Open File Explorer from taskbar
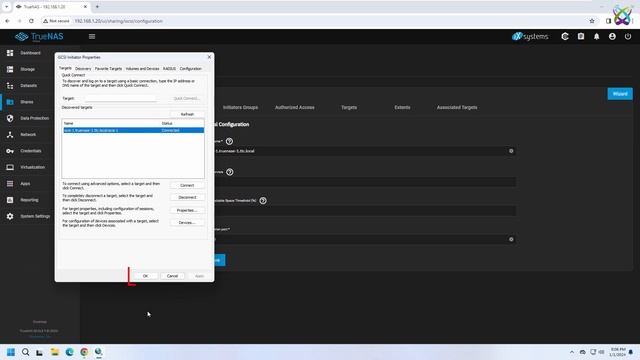Image resolution: width=640 pixels, height=360 pixels. [x=55, y=352]
